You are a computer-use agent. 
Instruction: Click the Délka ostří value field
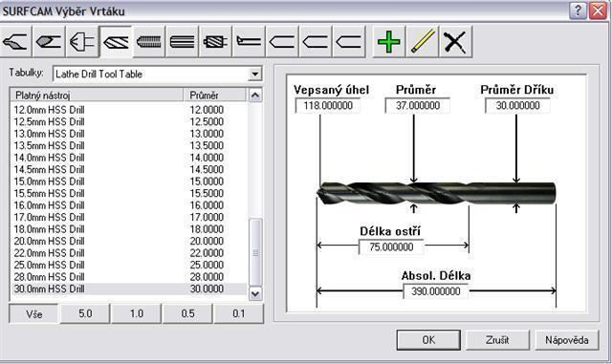(391, 246)
